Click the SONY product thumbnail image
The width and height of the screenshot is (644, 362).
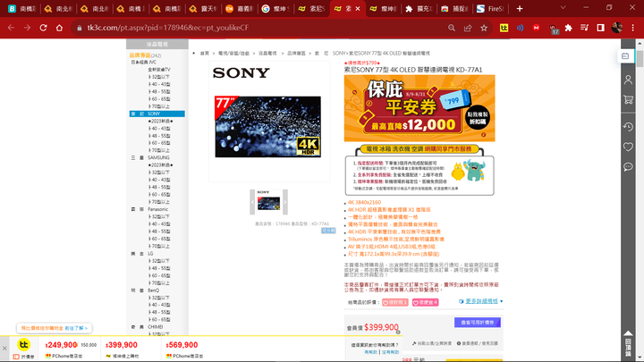[268, 201]
